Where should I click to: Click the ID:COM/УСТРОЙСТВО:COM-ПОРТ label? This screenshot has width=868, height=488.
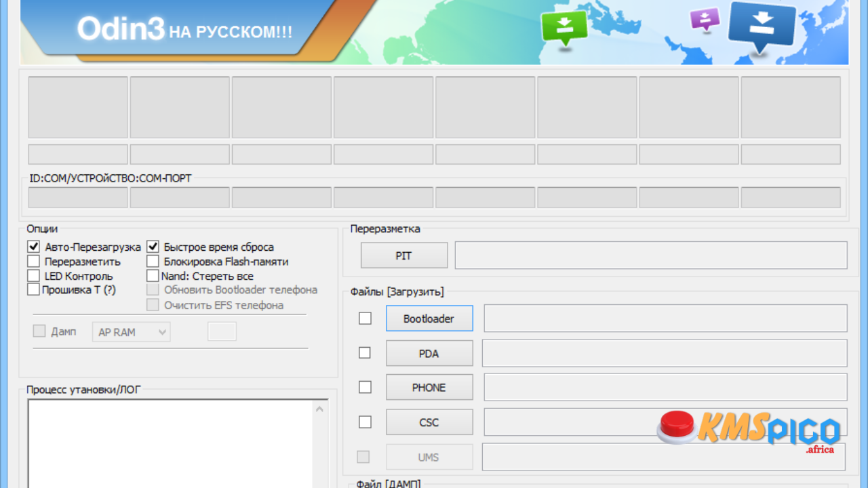pos(111,178)
